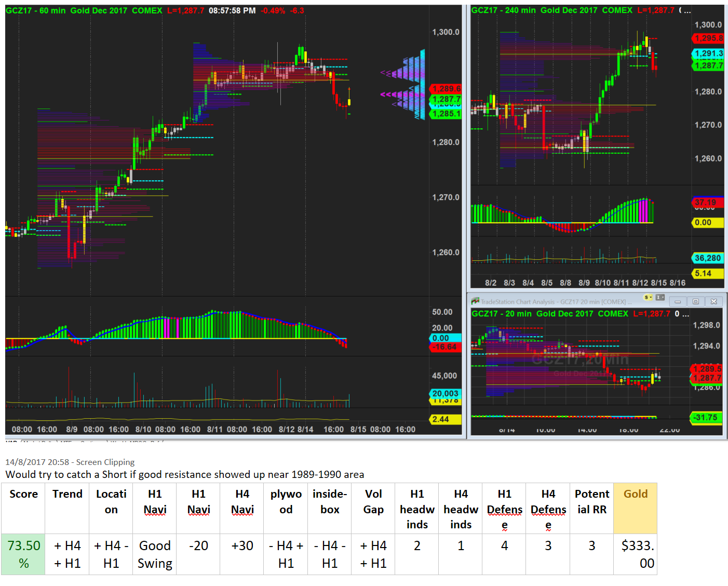Click the 08:57:58 PM time in chart header

[x=232, y=10]
